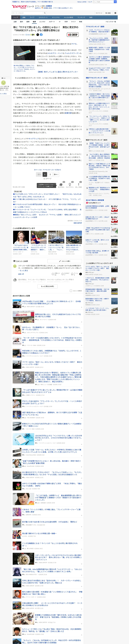Select the エンタメ category tab
129x644 pixels.
[42, 22]
